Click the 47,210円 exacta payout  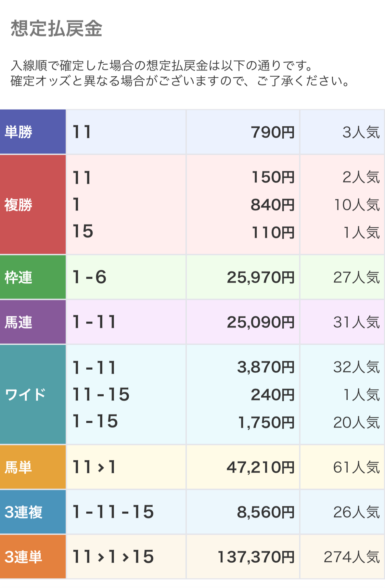260,468
